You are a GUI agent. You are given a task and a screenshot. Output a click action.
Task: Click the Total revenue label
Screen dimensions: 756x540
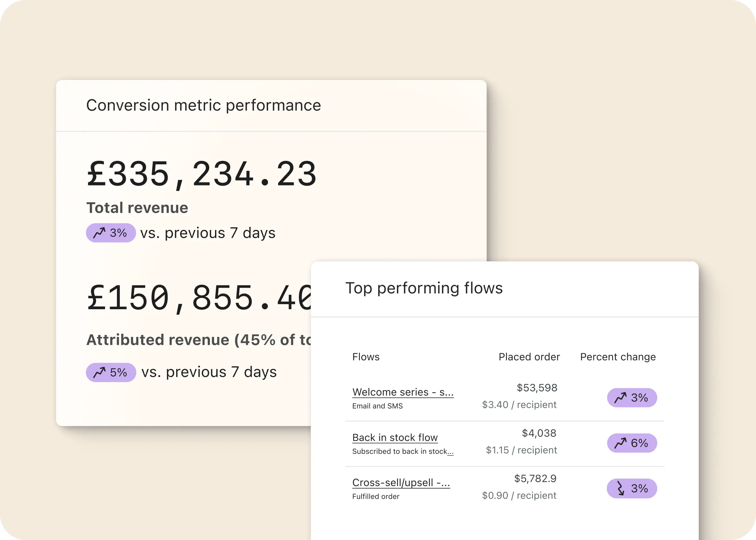pyautogui.click(x=137, y=208)
